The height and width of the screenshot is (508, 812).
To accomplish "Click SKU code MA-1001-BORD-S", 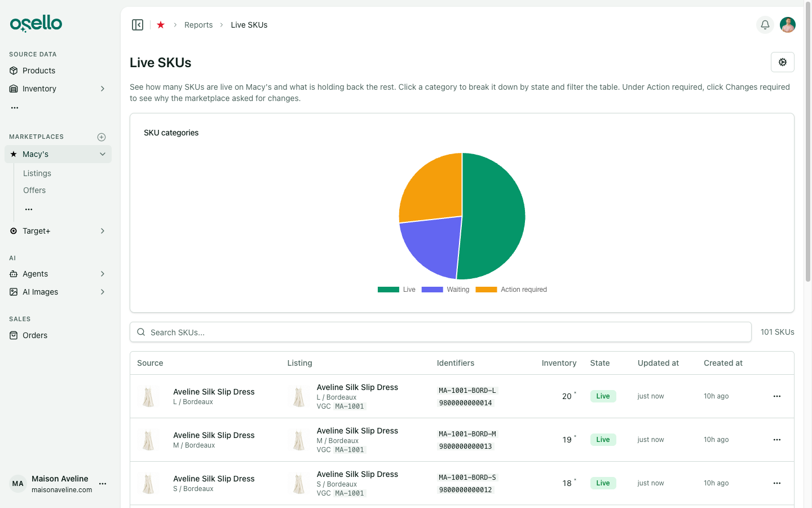I will (467, 478).
